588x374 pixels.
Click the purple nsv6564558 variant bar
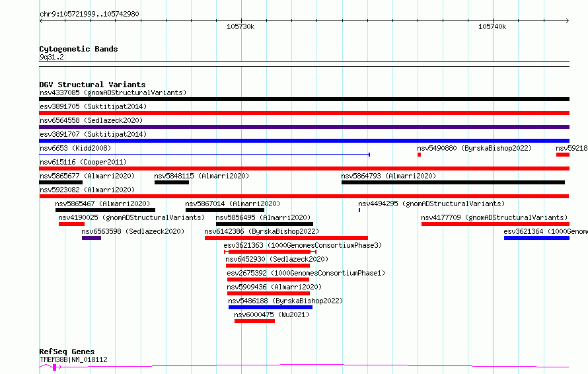(x=304, y=127)
